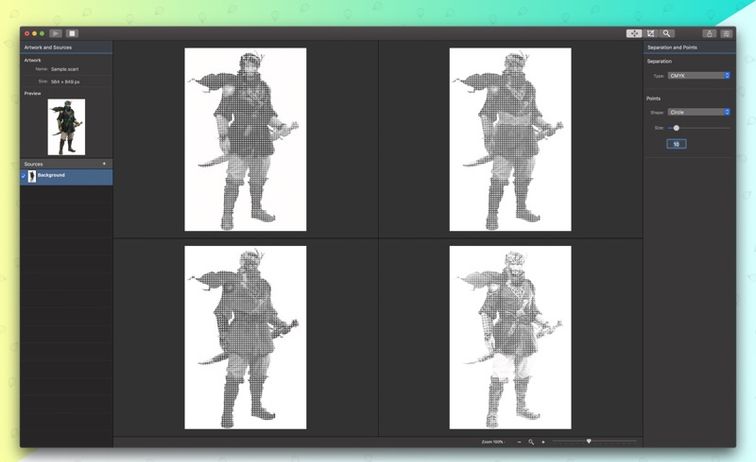Select the crop tool in toolbar
Screen dimensions: 756x462
click(x=651, y=33)
